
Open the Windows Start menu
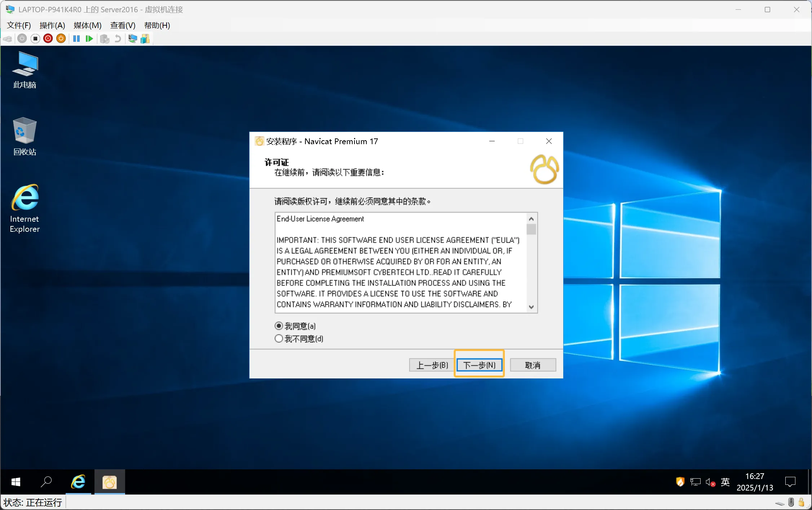point(16,482)
